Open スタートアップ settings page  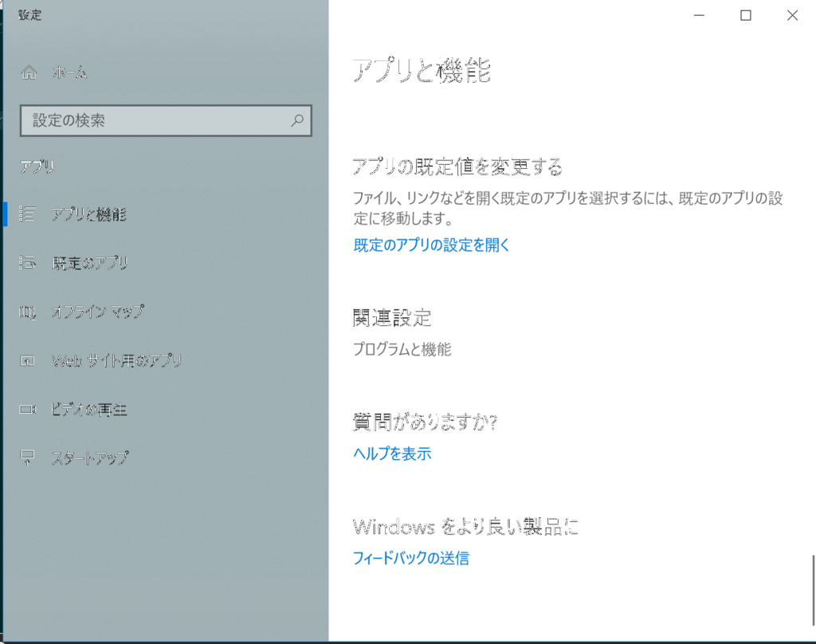[x=90, y=458]
